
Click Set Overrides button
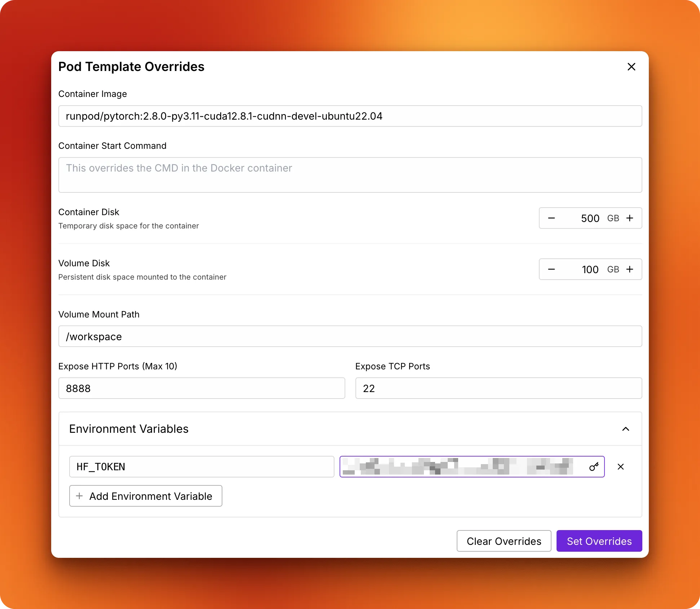click(x=599, y=541)
